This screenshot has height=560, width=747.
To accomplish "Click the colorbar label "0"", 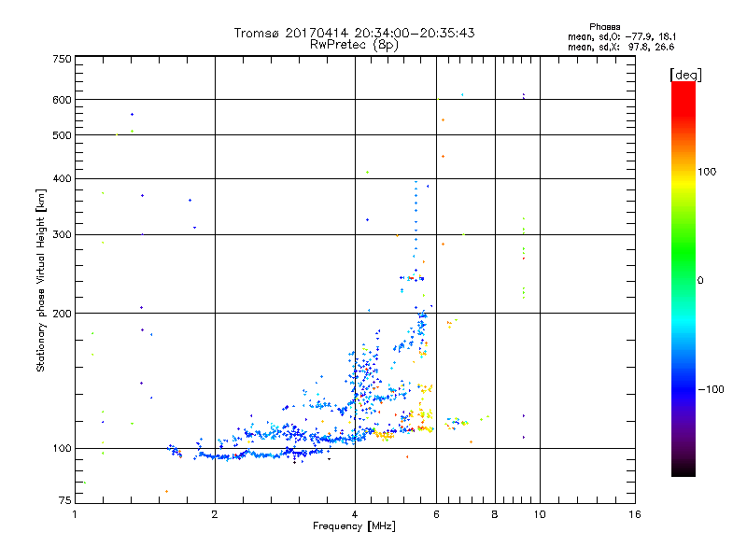I will 700,280.
